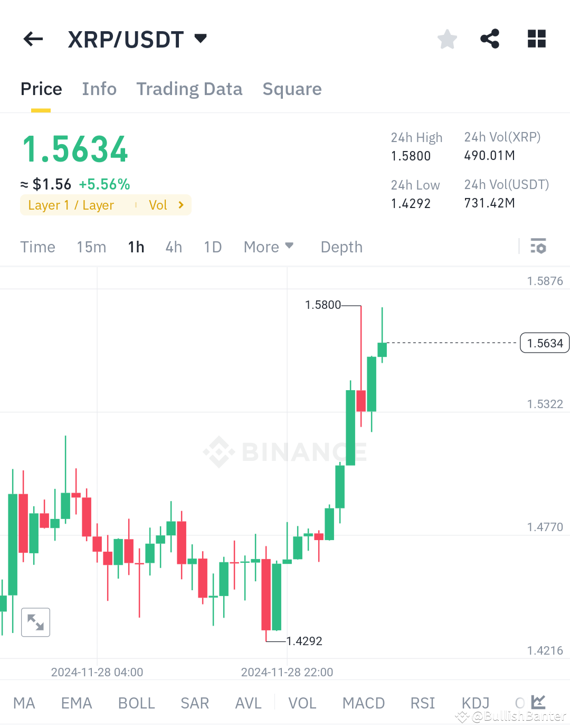Open the Depth view

[x=341, y=247]
